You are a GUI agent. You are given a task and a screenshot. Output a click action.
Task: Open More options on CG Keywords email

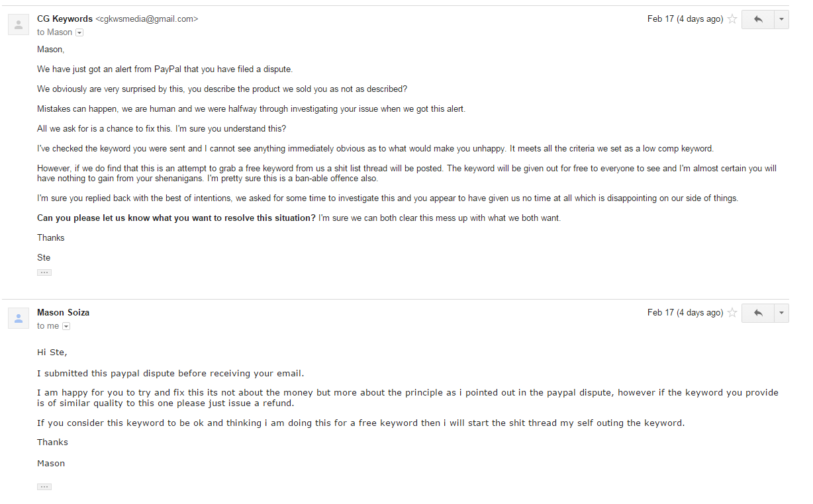point(781,20)
